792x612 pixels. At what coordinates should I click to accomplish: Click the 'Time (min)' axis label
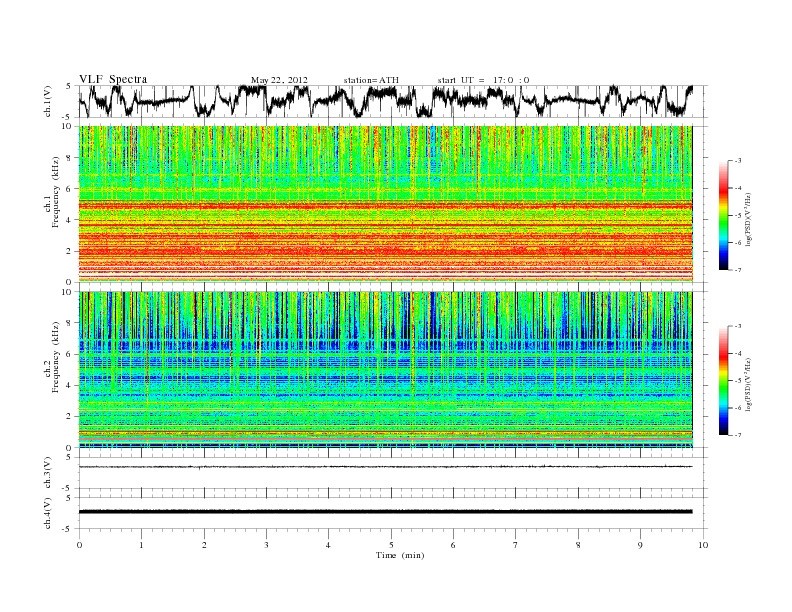(400, 555)
